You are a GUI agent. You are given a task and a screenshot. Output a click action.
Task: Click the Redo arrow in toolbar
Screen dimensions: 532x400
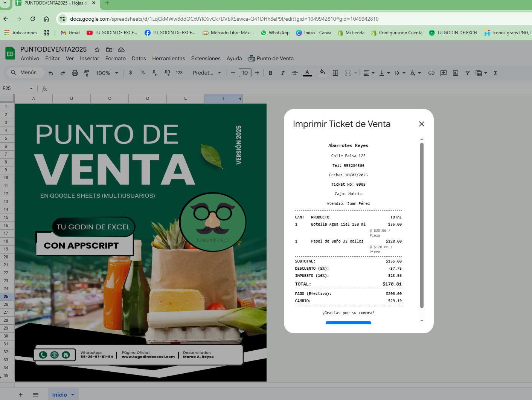pos(63,73)
